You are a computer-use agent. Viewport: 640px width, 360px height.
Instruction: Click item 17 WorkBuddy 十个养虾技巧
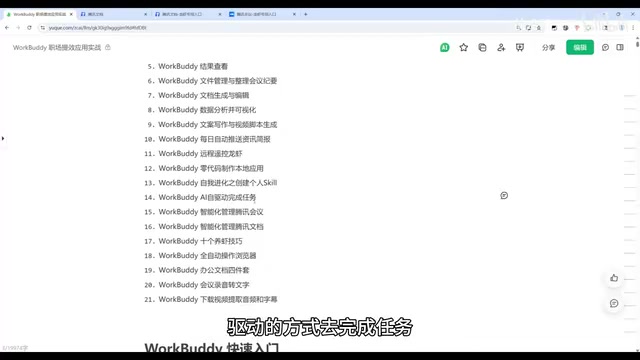coord(200,241)
